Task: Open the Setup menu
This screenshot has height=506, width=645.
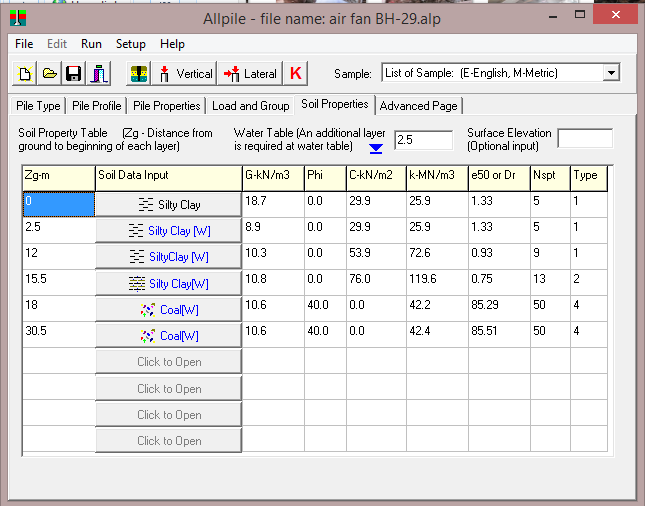Action: point(131,44)
